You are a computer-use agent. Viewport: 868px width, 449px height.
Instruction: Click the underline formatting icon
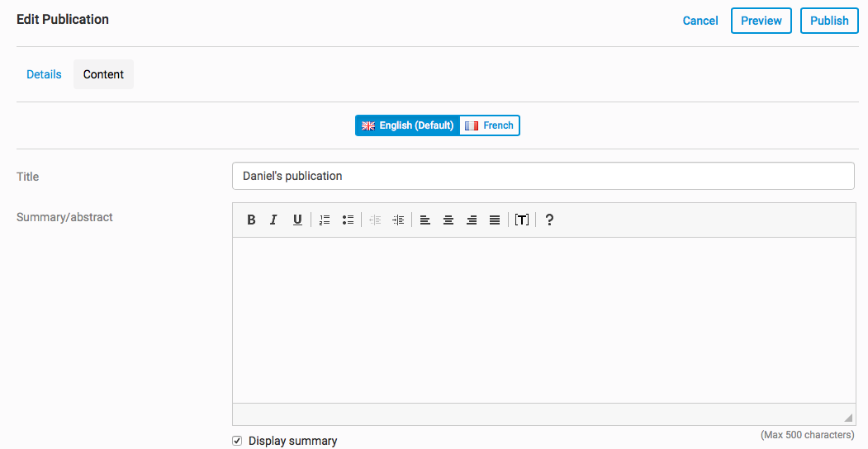tap(297, 220)
